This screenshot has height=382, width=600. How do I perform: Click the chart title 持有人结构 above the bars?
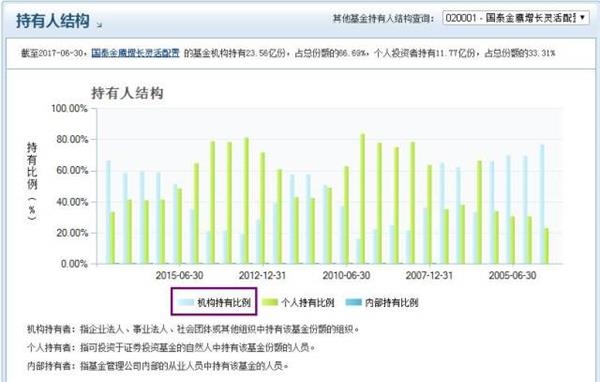click(127, 93)
